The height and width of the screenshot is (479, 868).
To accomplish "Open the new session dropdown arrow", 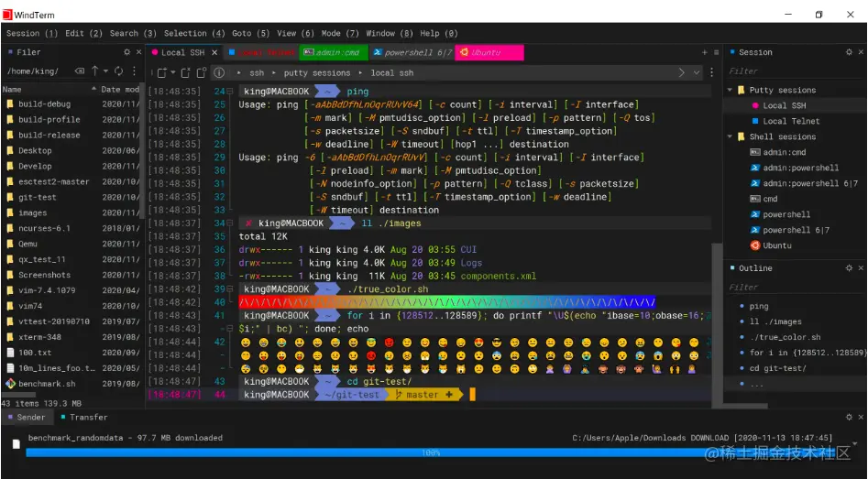I will pos(172,72).
